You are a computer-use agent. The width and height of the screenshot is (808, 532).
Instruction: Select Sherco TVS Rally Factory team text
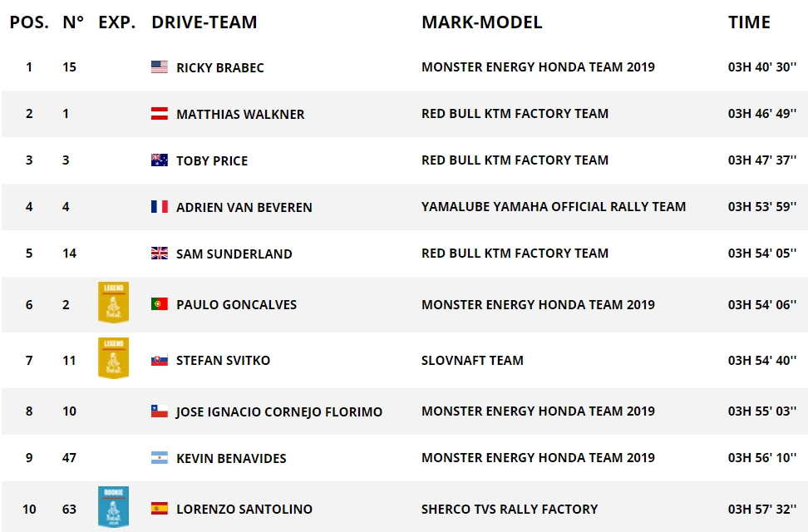[509, 509]
